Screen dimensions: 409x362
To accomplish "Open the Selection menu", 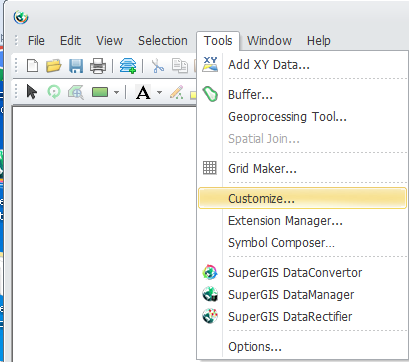I will point(163,41).
